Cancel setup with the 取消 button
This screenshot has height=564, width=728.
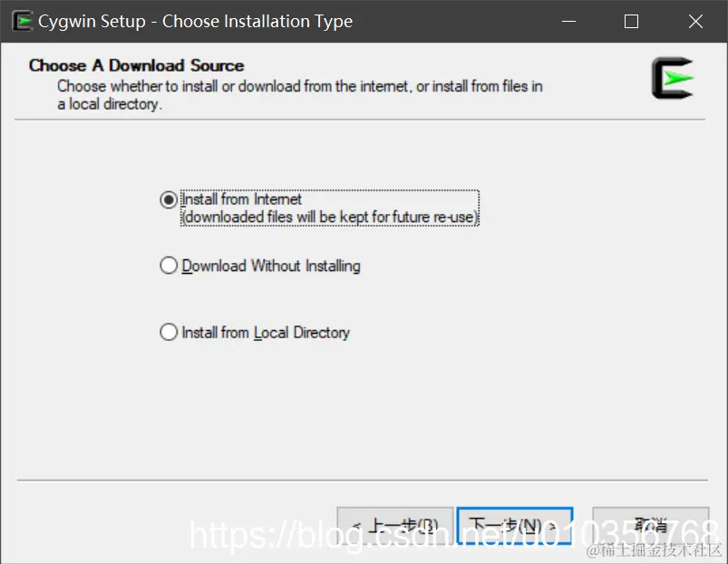(650, 526)
